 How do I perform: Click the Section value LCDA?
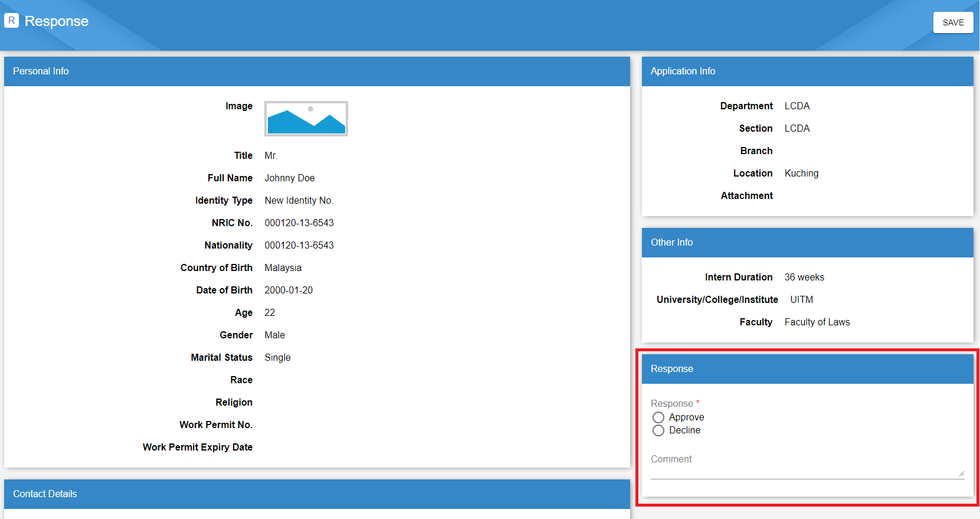click(797, 129)
